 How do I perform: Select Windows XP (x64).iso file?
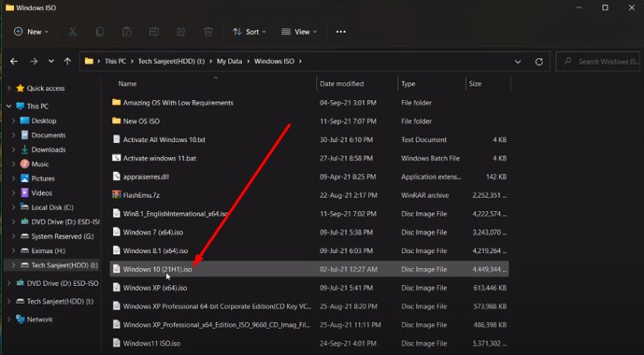click(x=309, y=288)
